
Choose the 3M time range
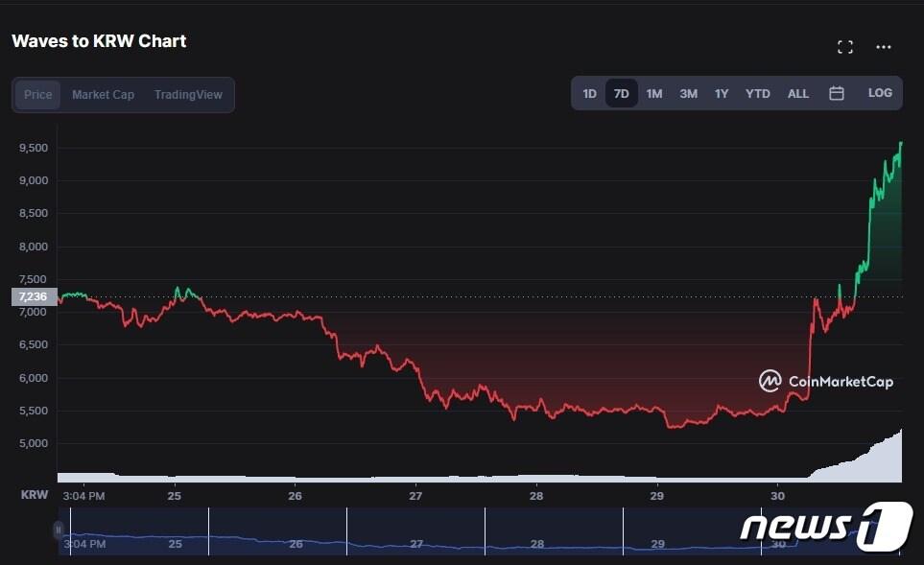(688, 94)
